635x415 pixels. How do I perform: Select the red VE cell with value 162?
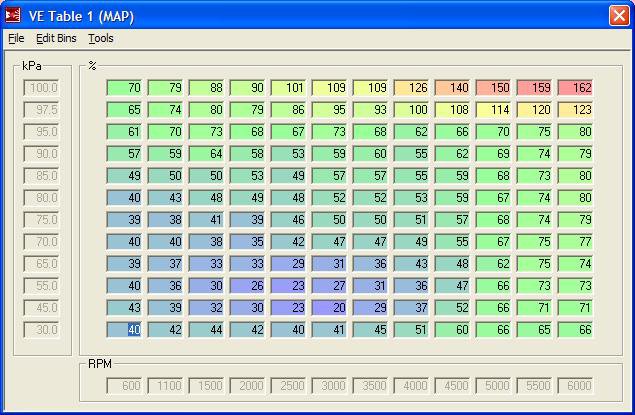tap(575, 88)
